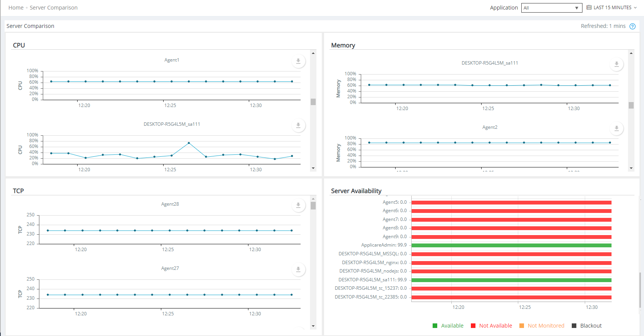Viewport: 644px width, 336px height.
Task: Download the DESKTOP-R5G4L5M_sa111 Memory chart
Action: pyautogui.click(x=616, y=64)
